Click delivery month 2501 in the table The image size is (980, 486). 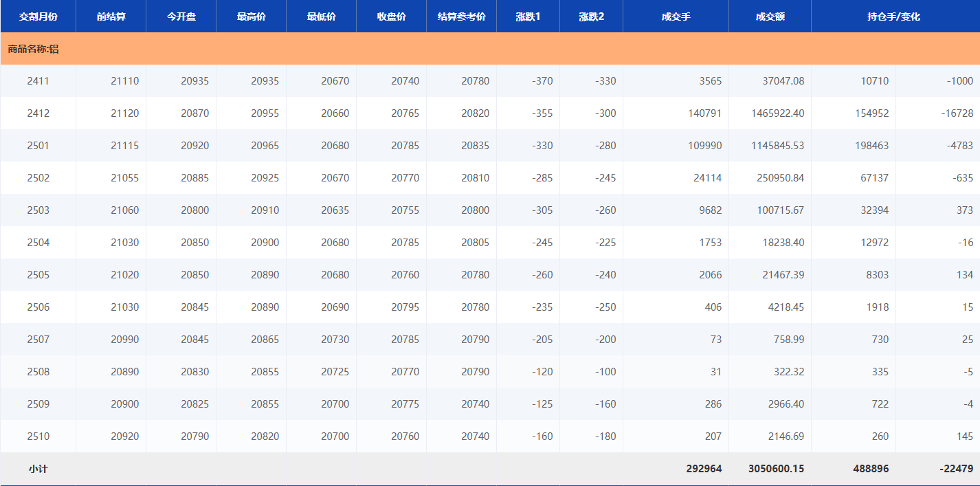(x=38, y=146)
